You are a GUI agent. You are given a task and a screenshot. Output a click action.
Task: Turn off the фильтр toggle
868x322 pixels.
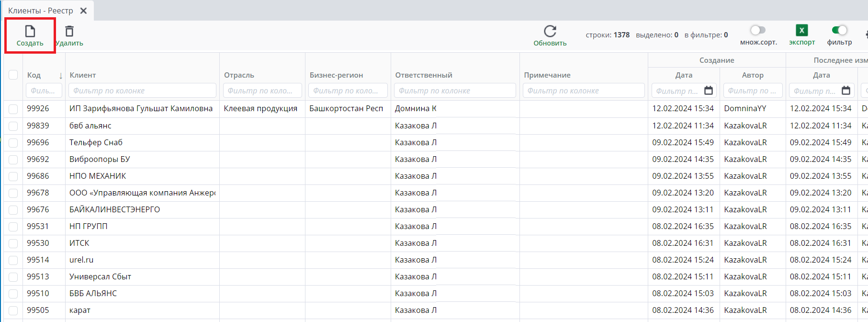(x=839, y=31)
